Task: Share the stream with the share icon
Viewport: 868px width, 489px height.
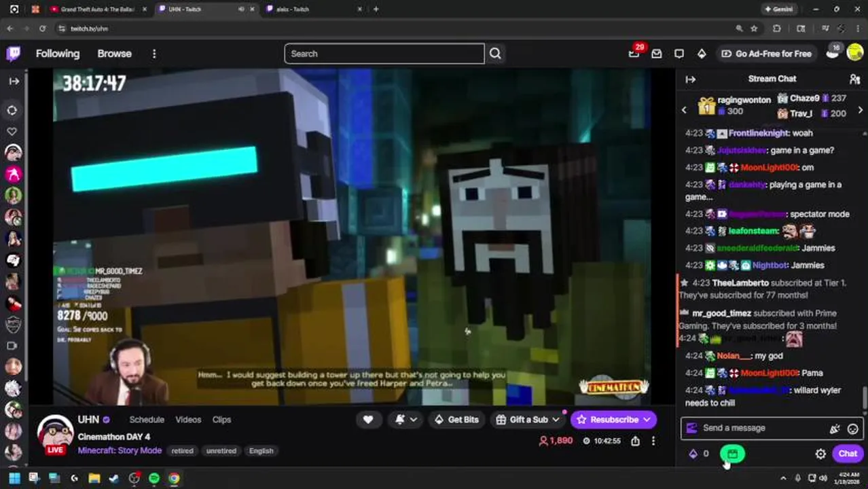Action: pos(635,441)
